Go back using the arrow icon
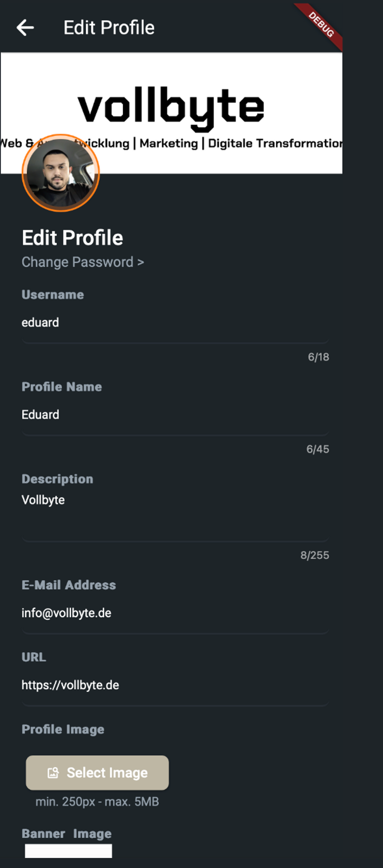The height and width of the screenshot is (868, 383). (25, 28)
